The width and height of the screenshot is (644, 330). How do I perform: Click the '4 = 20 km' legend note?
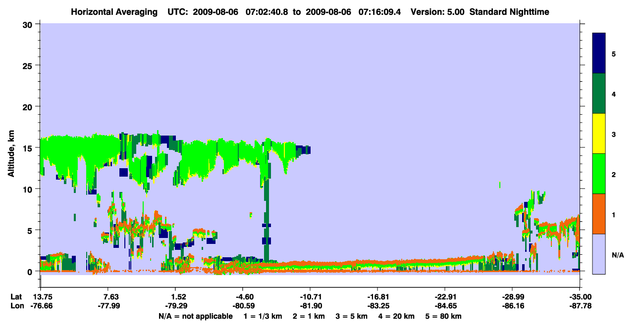click(x=397, y=316)
